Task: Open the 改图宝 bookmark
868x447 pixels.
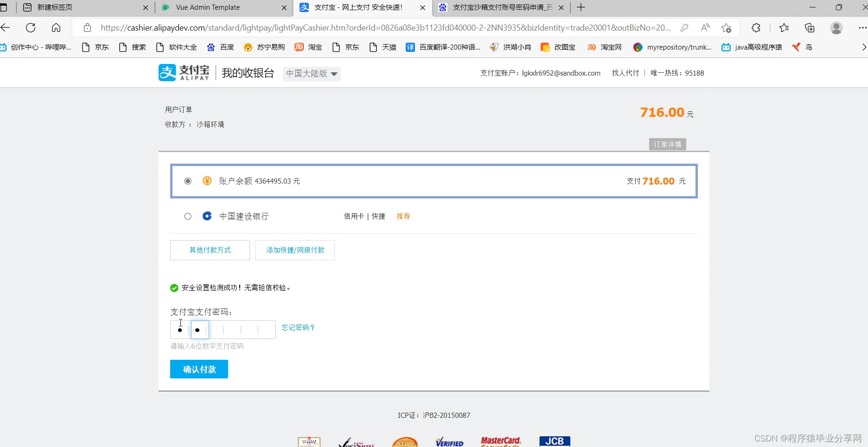Action: [x=558, y=47]
